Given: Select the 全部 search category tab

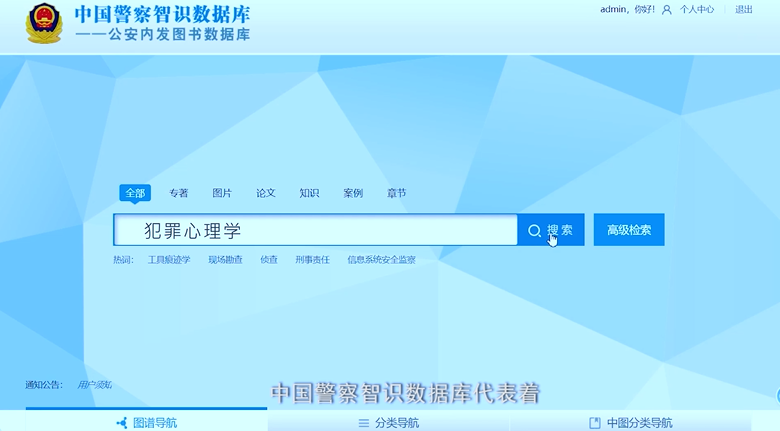Looking at the screenshot, I should pyautogui.click(x=134, y=193).
